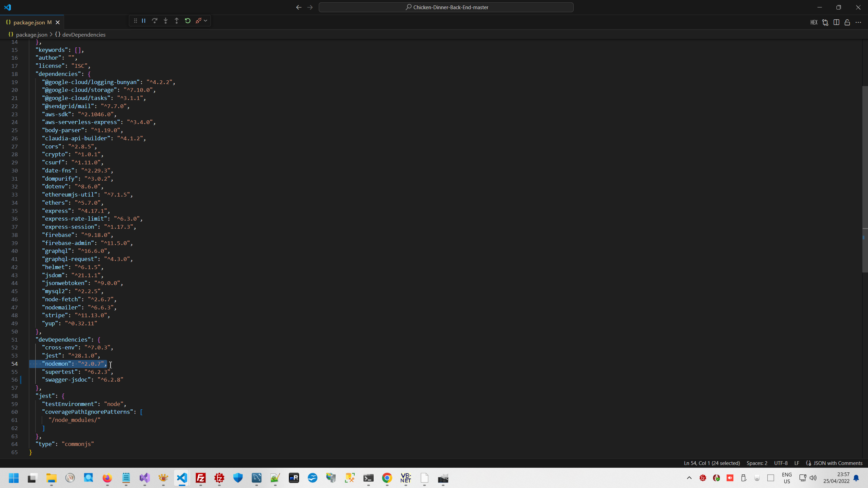Step Into using the down-arrow debug icon

click(165, 21)
